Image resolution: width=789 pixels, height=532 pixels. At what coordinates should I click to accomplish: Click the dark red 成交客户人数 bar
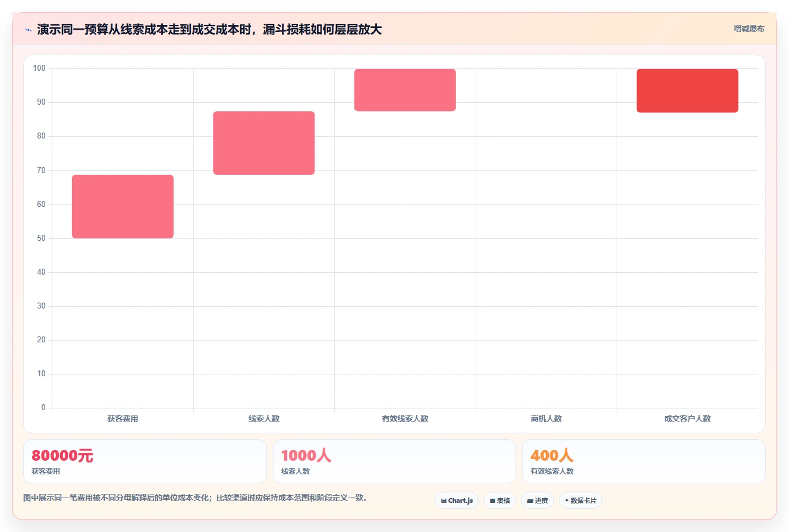pyautogui.click(x=687, y=90)
